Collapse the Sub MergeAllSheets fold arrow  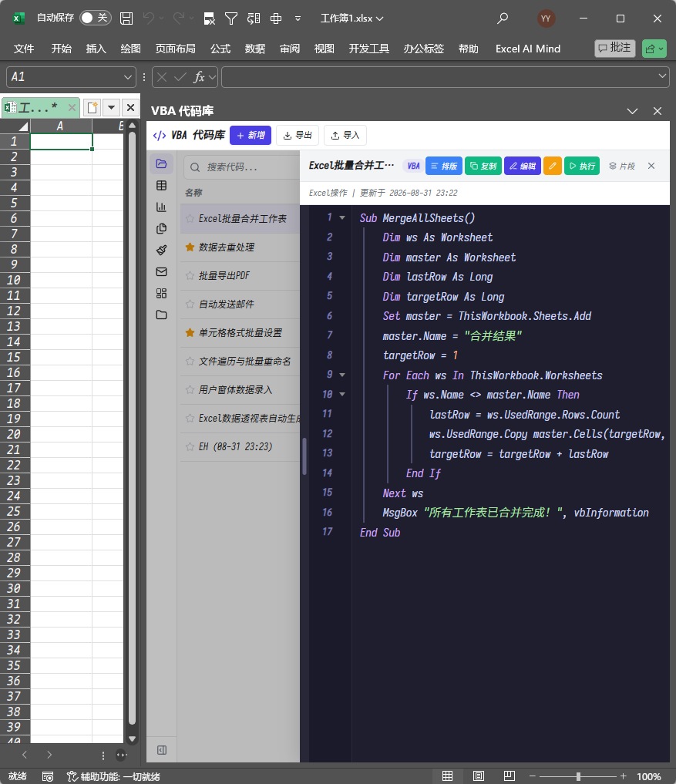tap(342, 217)
